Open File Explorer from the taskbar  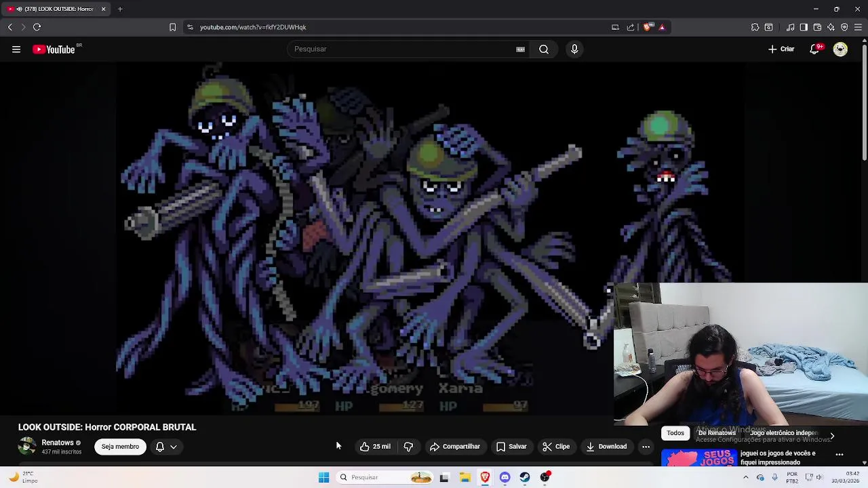465,477
